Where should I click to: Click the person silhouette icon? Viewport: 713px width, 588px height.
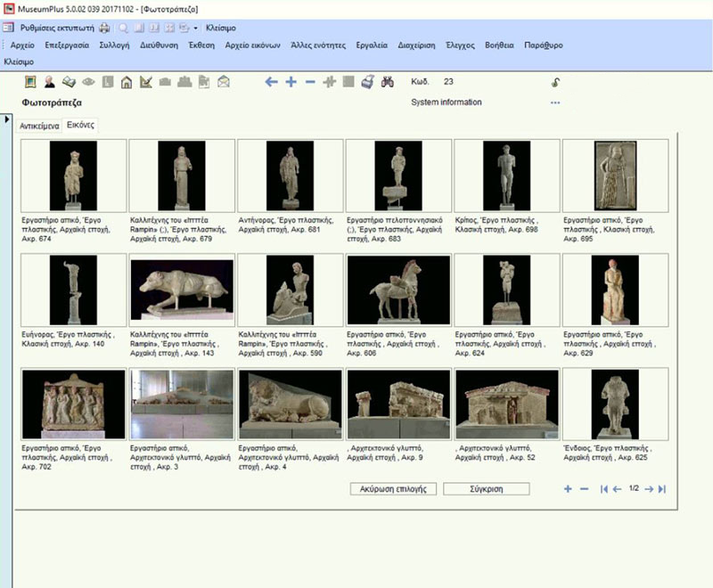coord(50,83)
